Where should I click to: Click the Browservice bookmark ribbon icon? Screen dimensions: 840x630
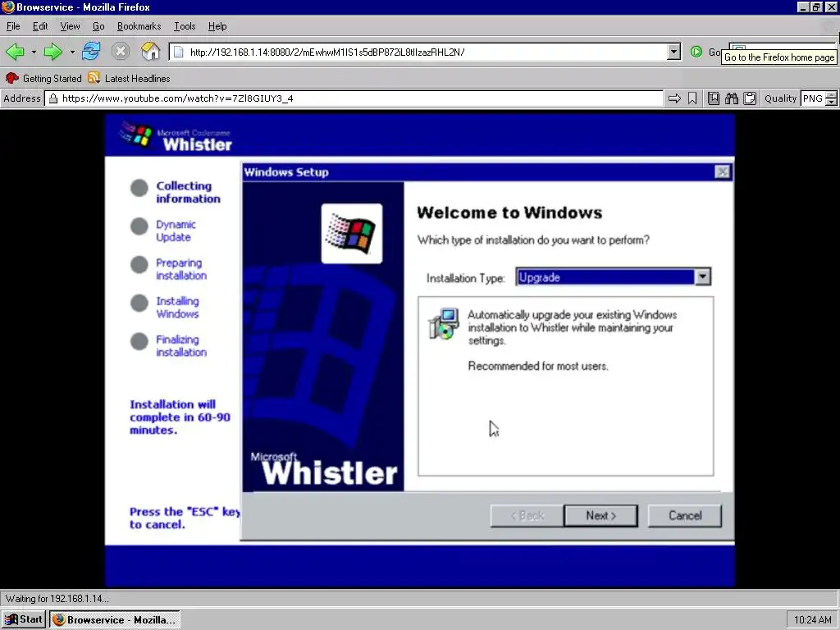click(692, 98)
